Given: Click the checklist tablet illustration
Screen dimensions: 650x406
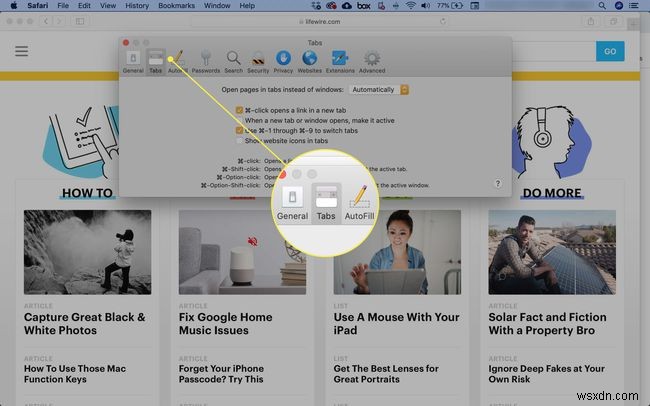Looking at the screenshot, I should tap(82, 141).
